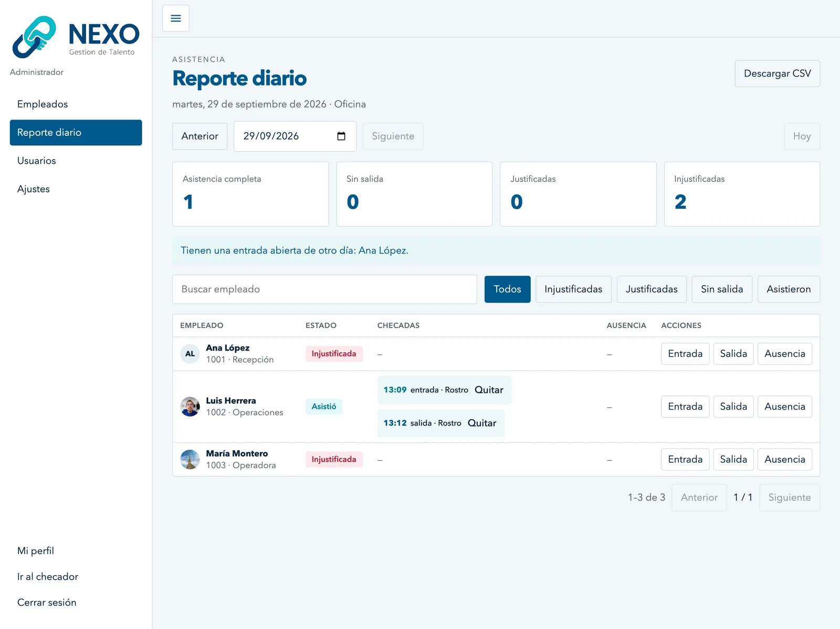Filter by Sin salida
This screenshot has height=629, width=840.
point(722,289)
